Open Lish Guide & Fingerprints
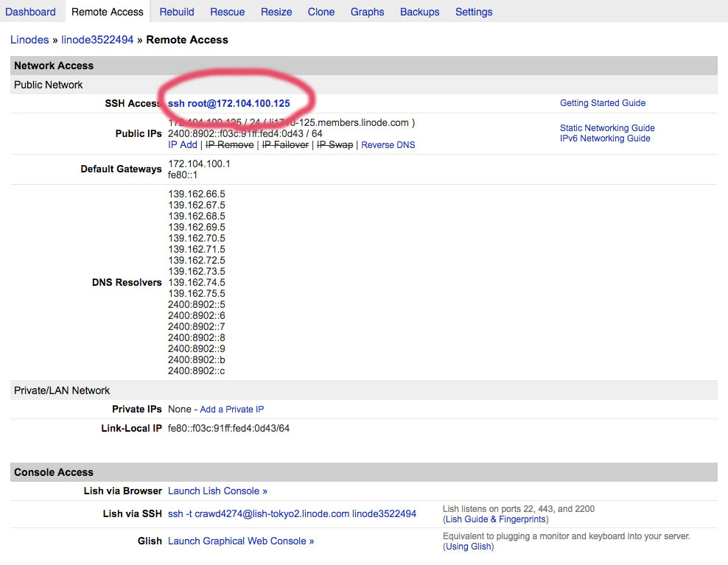The image size is (728, 565). tap(496, 519)
